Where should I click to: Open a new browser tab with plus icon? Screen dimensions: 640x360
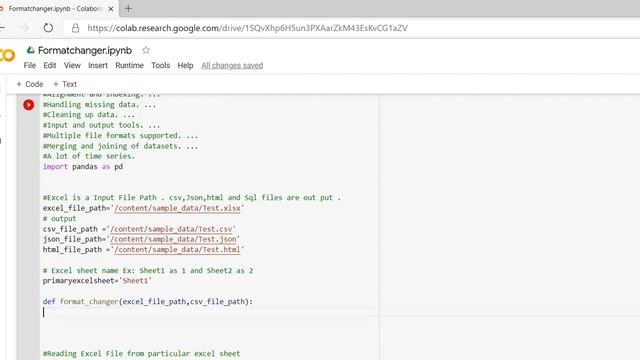click(x=128, y=8)
